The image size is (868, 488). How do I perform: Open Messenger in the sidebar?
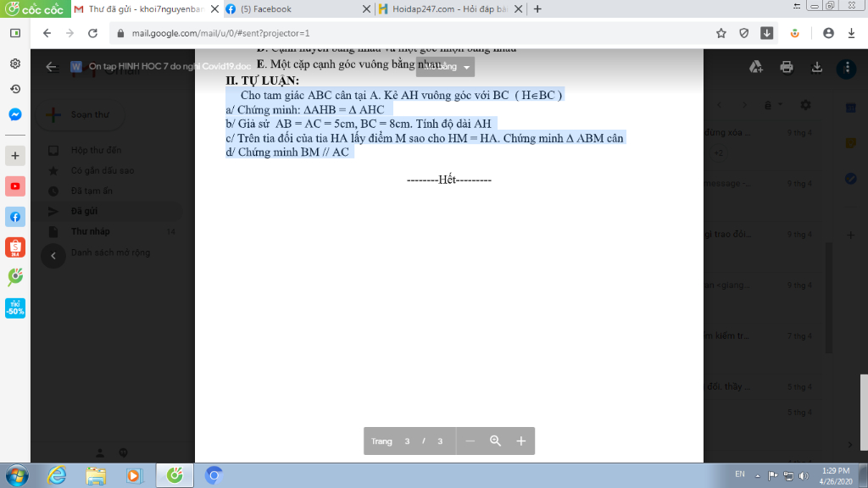(x=15, y=114)
